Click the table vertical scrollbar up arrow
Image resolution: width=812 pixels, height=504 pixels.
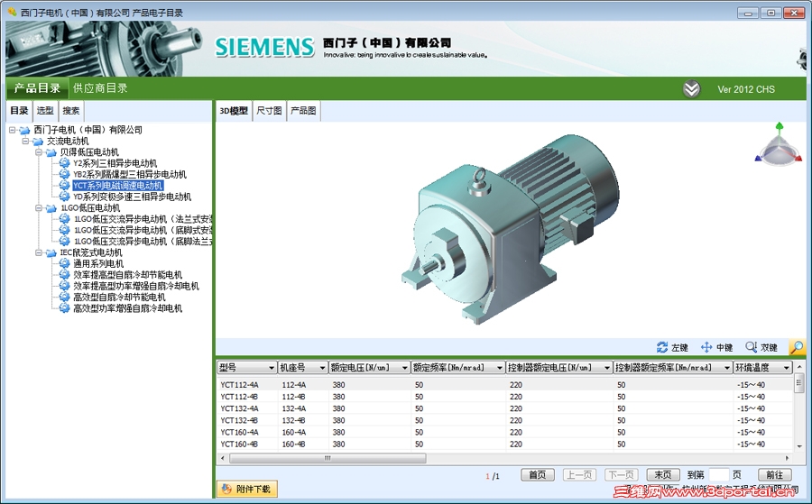[799, 367]
